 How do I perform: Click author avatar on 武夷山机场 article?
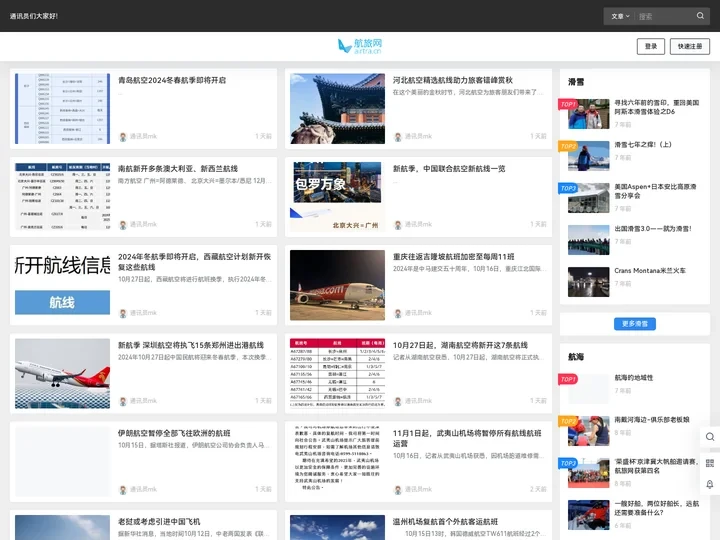point(398,489)
